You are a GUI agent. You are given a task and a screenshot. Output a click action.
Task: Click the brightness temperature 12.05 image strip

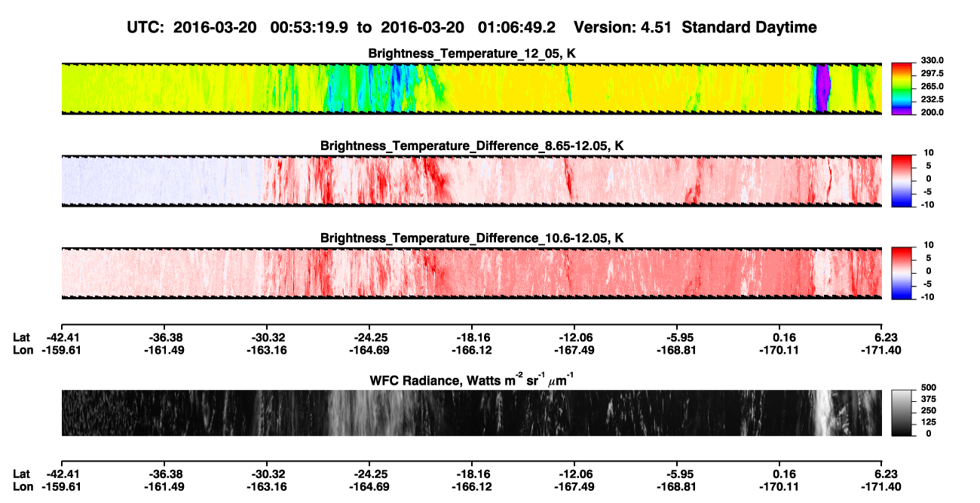pos(471,88)
